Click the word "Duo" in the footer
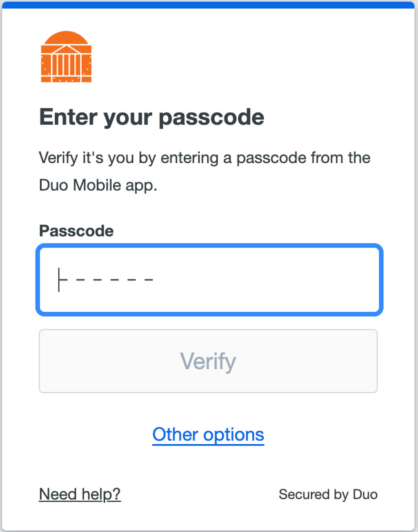Screen dimensions: 418x532 coord(365,494)
